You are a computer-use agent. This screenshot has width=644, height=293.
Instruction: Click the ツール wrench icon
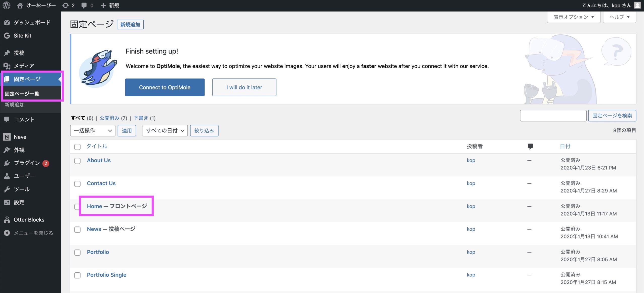7,189
